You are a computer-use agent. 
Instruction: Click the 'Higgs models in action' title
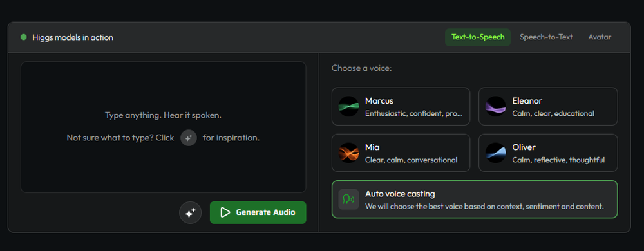(73, 38)
